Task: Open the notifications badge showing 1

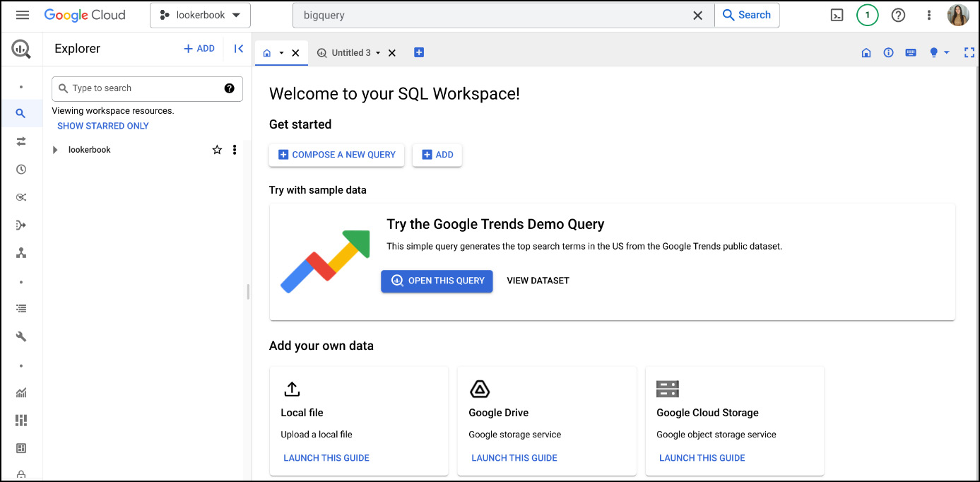Action: click(x=868, y=15)
